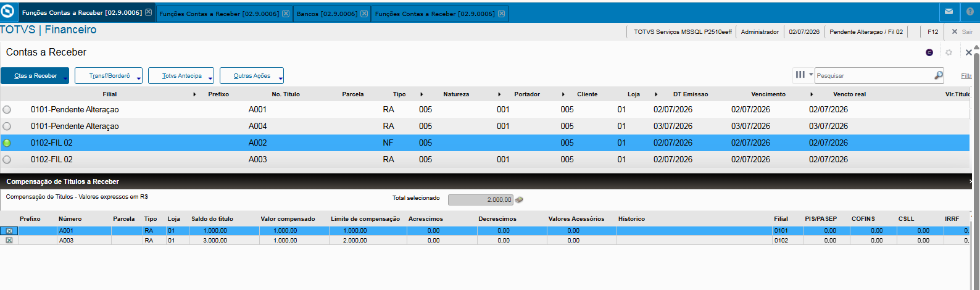Click the Administrador user label

[760, 31]
